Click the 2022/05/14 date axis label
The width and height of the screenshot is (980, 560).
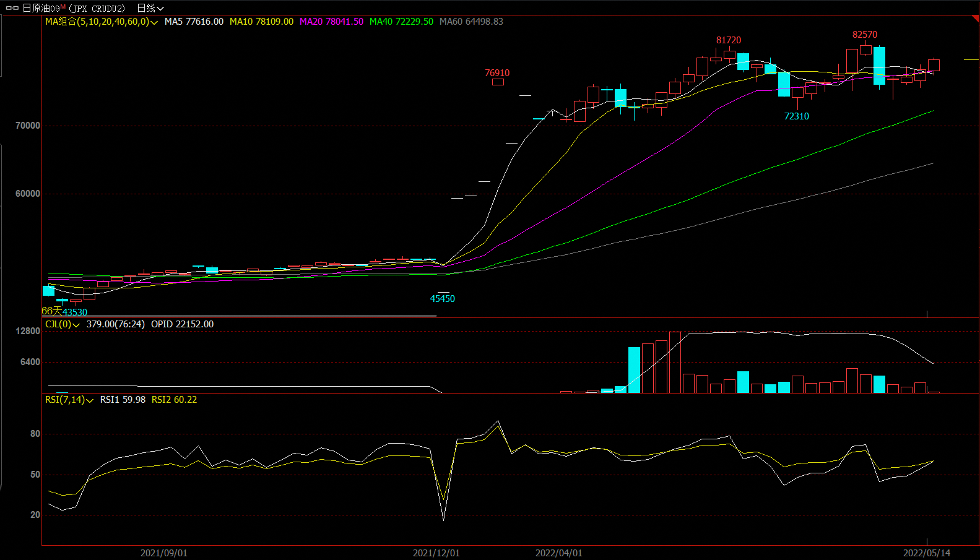coord(927,553)
